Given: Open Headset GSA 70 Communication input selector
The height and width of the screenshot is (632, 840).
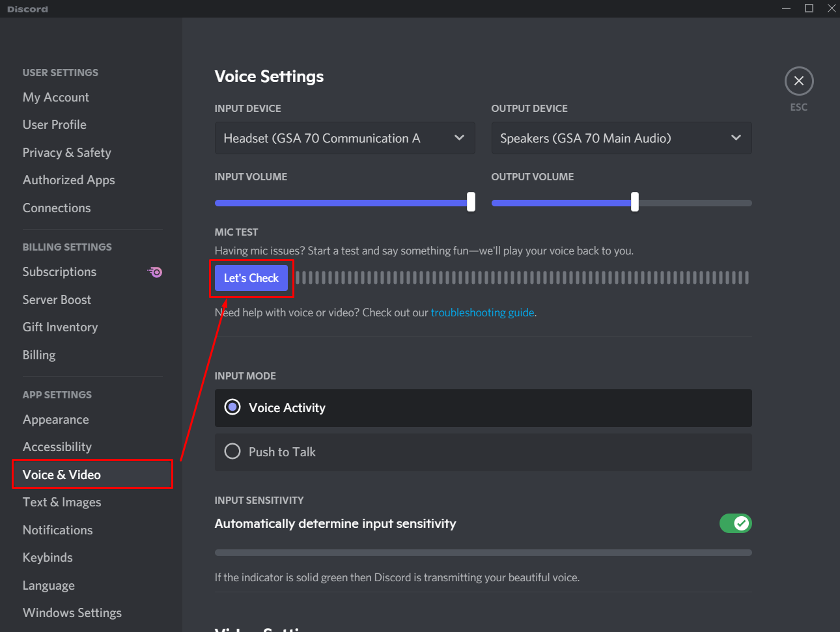Looking at the screenshot, I should tap(345, 138).
